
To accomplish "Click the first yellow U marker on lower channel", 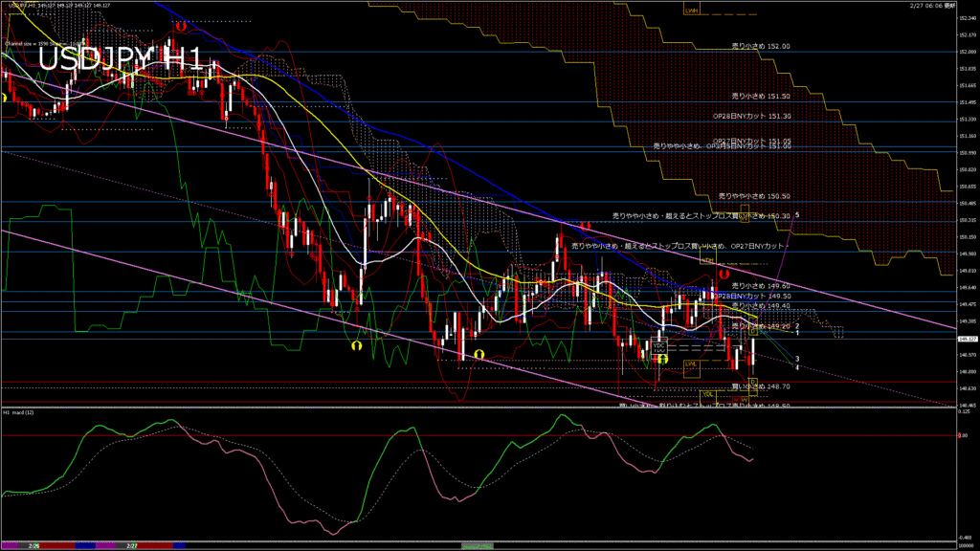I will pyautogui.click(x=357, y=345).
